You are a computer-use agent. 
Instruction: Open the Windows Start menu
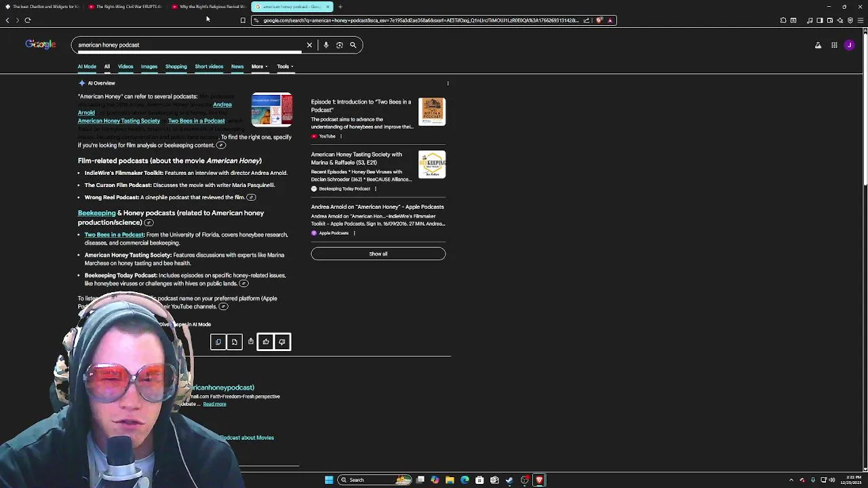[329, 480]
